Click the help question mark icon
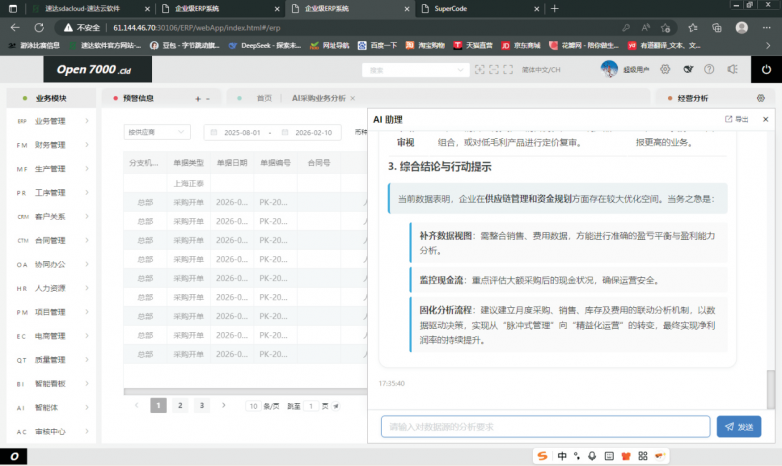Viewport: 782px width, 466px height. coord(709,70)
